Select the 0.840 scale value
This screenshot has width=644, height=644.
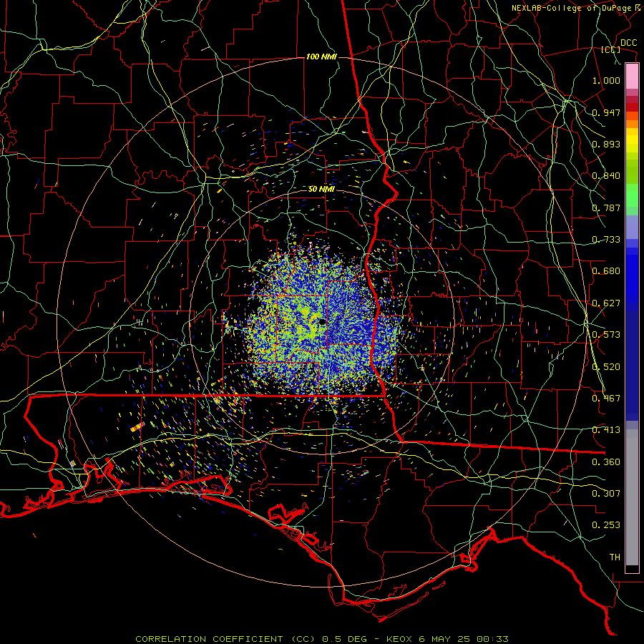coord(606,176)
